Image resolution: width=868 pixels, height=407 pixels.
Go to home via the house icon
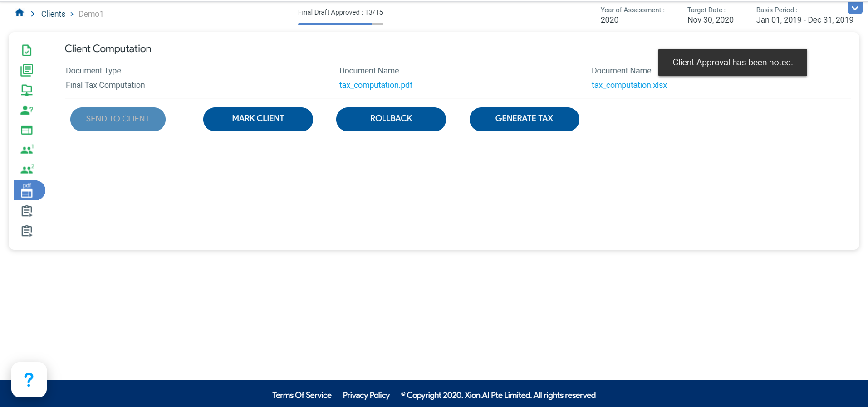(x=20, y=13)
